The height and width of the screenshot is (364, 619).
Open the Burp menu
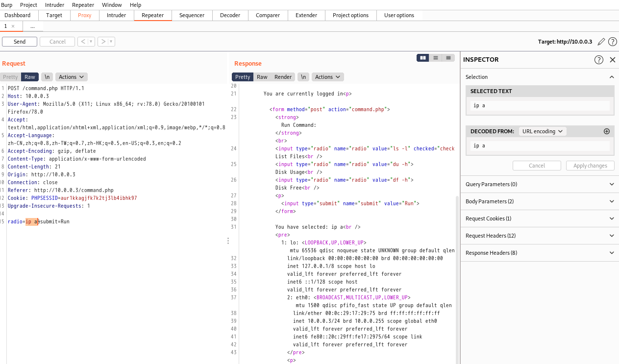click(7, 5)
